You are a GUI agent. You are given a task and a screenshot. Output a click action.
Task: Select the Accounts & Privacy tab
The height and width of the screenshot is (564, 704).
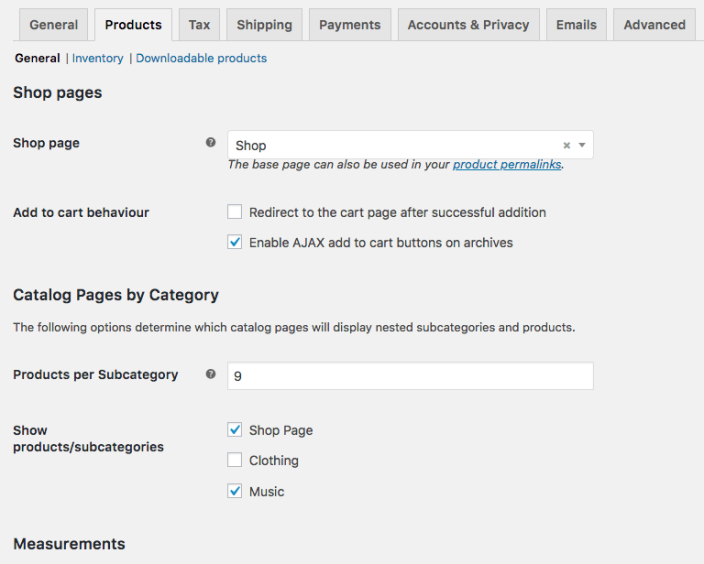(x=468, y=25)
